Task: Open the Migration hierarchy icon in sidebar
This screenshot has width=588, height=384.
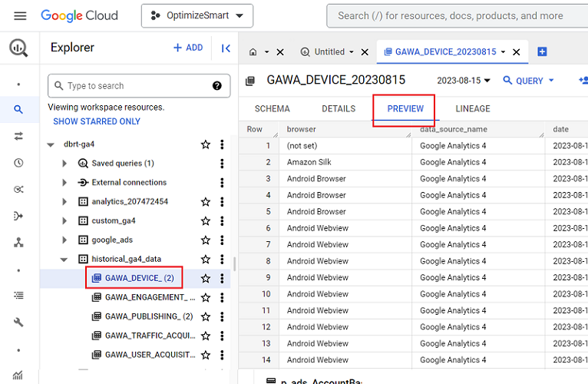Action: click(x=18, y=243)
